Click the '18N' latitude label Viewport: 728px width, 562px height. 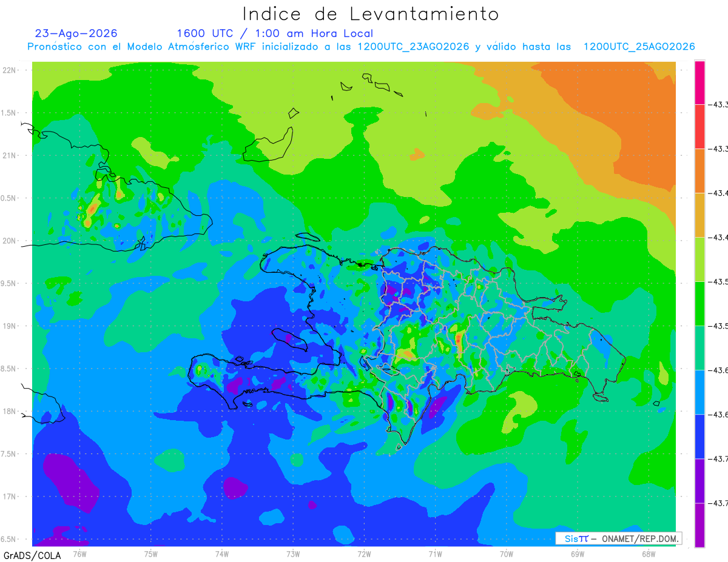point(9,411)
